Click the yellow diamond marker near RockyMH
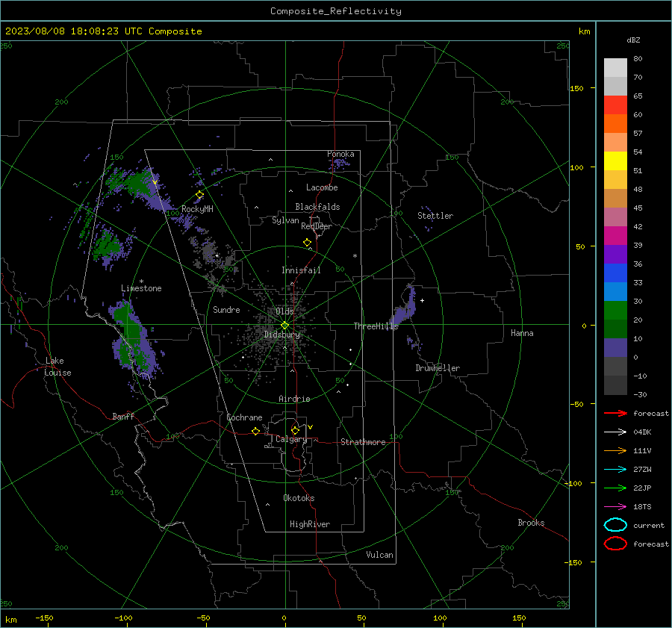672x628 pixels. pyautogui.click(x=199, y=195)
